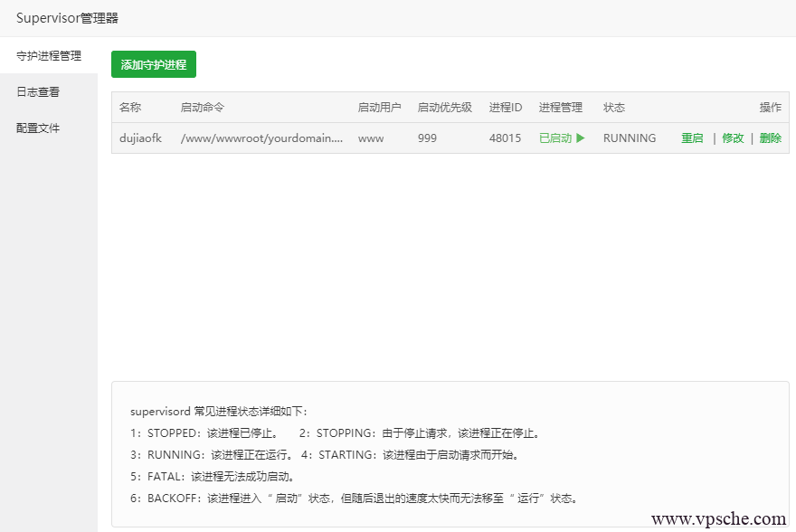
Task: Click the STOPPED status description text
Action: tap(204, 433)
